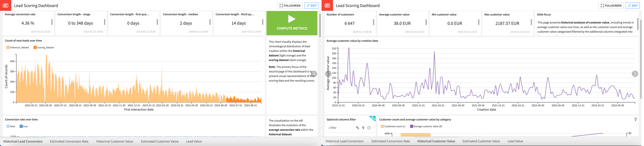Screen dimensions: 644x146
Task: Click the 0 to 348 days value
Action: tap(80, 23)
